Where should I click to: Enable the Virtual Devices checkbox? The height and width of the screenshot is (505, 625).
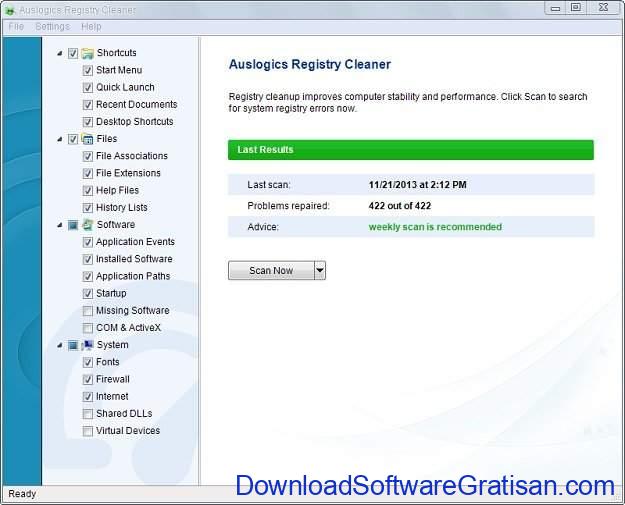click(88, 431)
